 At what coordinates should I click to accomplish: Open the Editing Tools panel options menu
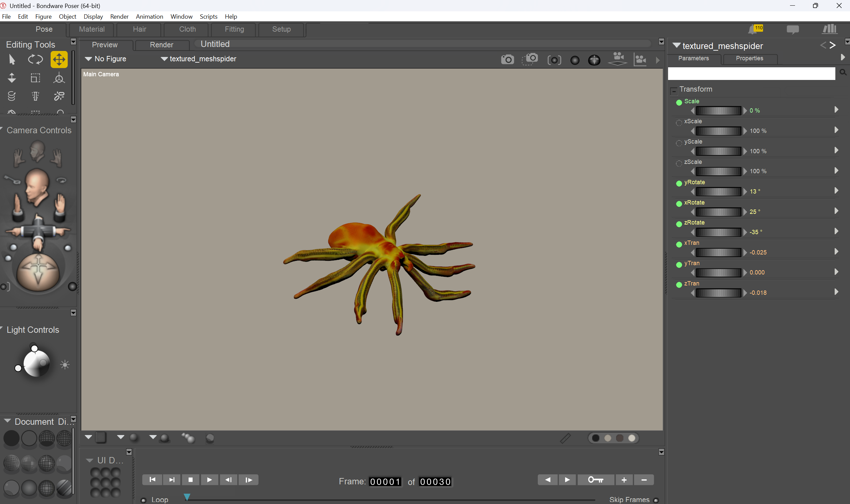tap(73, 41)
